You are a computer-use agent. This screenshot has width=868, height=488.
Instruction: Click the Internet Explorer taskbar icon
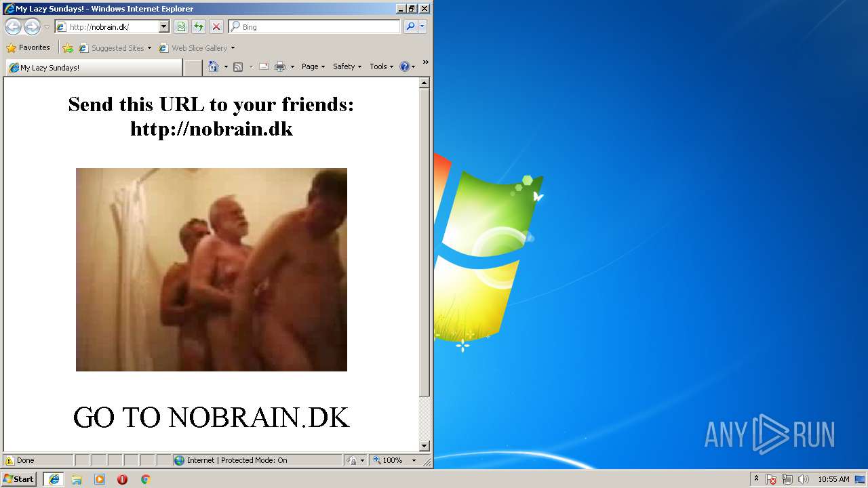(54, 479)
